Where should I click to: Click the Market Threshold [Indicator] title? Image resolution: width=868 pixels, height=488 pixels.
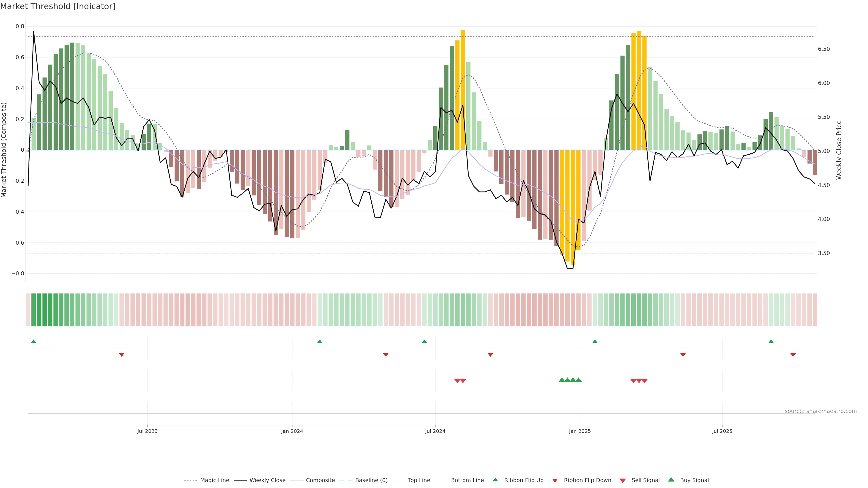pyautogui.click(x=58, y=6)
